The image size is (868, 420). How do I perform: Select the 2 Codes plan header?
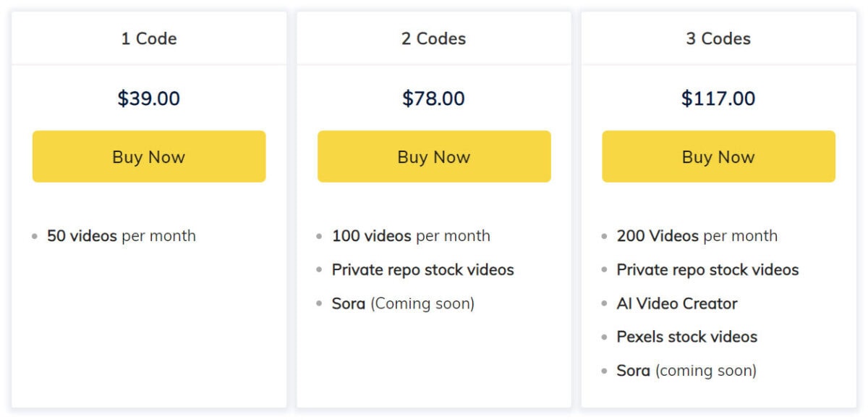click(x=433, y=39)
